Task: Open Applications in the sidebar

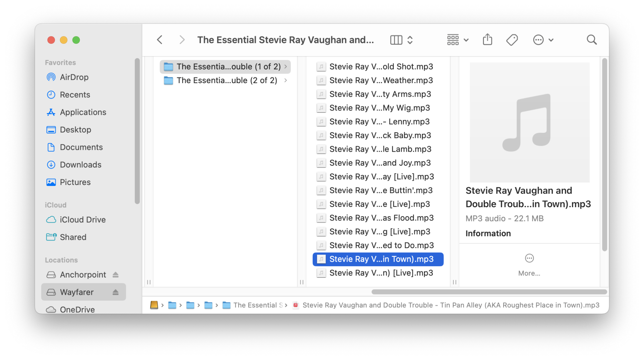Action: tap(83, 112)
